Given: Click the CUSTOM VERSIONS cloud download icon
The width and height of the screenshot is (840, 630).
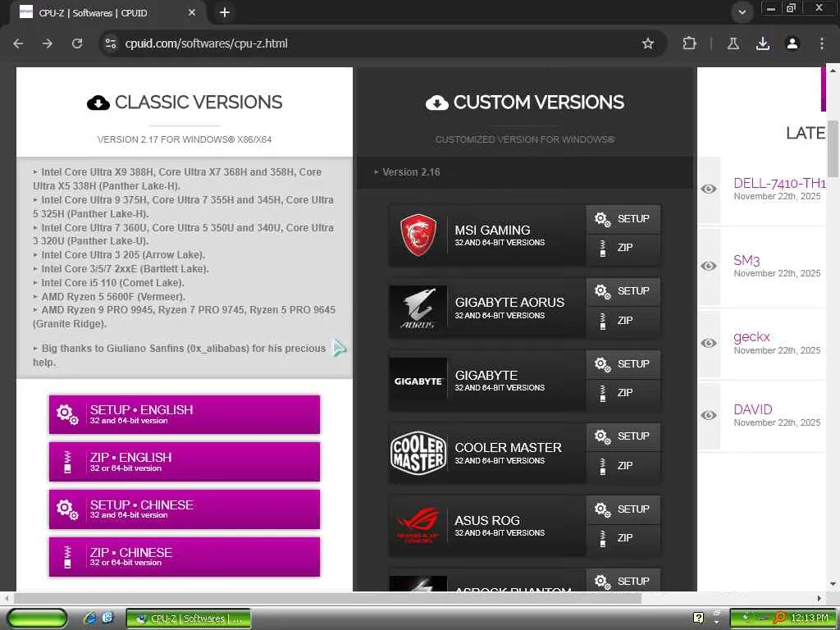Looking at the screenshot, I should [436, 103].
